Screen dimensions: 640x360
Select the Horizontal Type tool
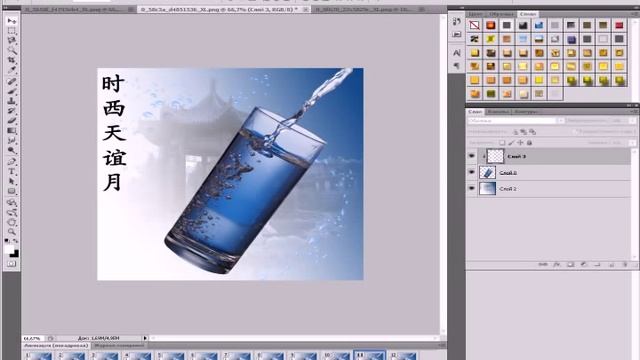pos(12,171)
